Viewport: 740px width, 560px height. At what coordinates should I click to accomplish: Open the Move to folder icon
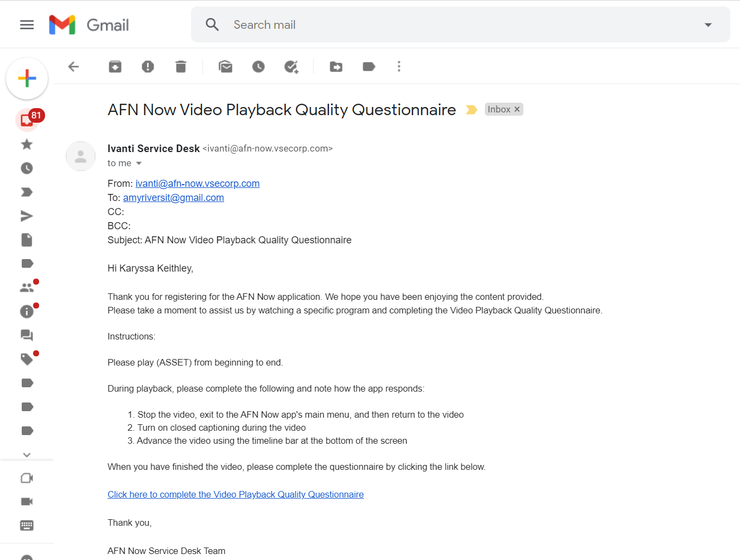(x=336, y=67)
